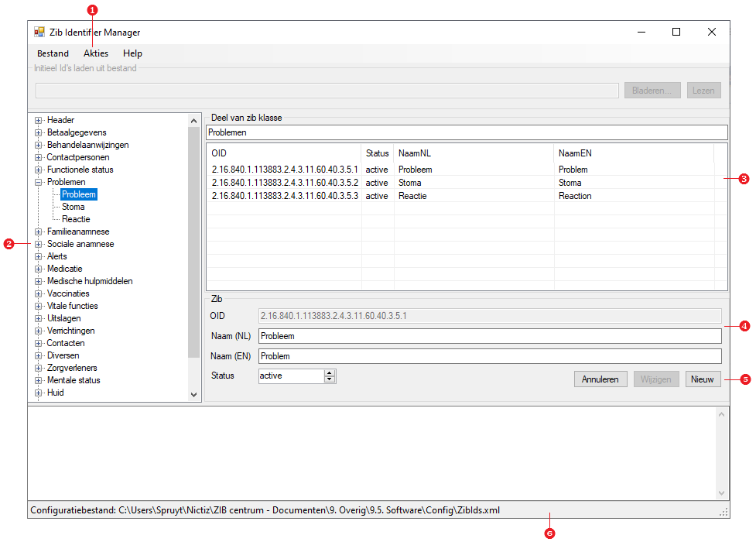Collapse the Problemen tree node

(38, 183)
